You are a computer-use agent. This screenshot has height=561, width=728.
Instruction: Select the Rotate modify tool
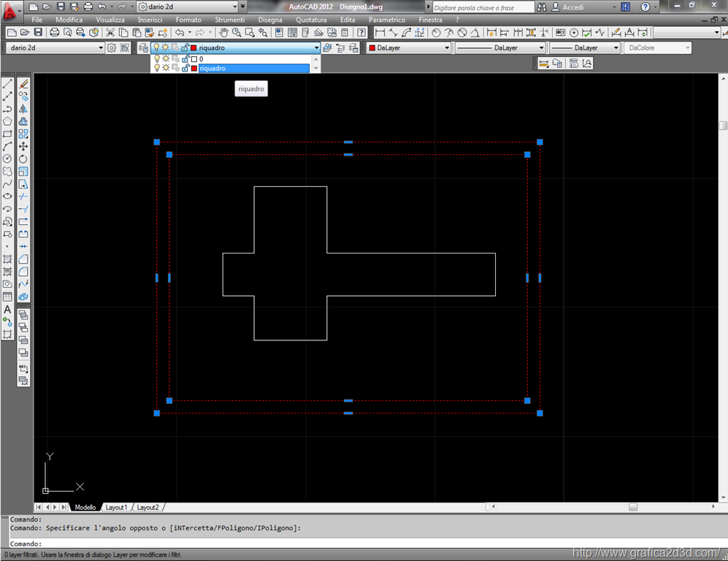23,159
